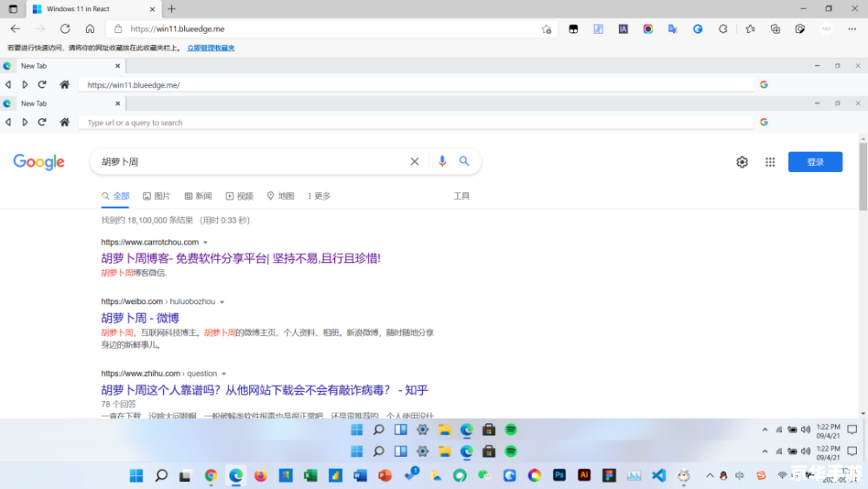The height and width of the screenshot is (489, 868).
Task: Open Illustrator from bottom taskbar
Action: [584, 475]
